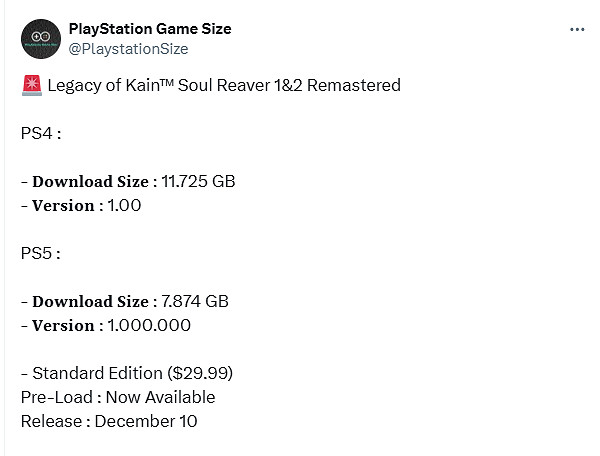
Task: Click the PS5 version value 1.000.000
Action: 148,325
